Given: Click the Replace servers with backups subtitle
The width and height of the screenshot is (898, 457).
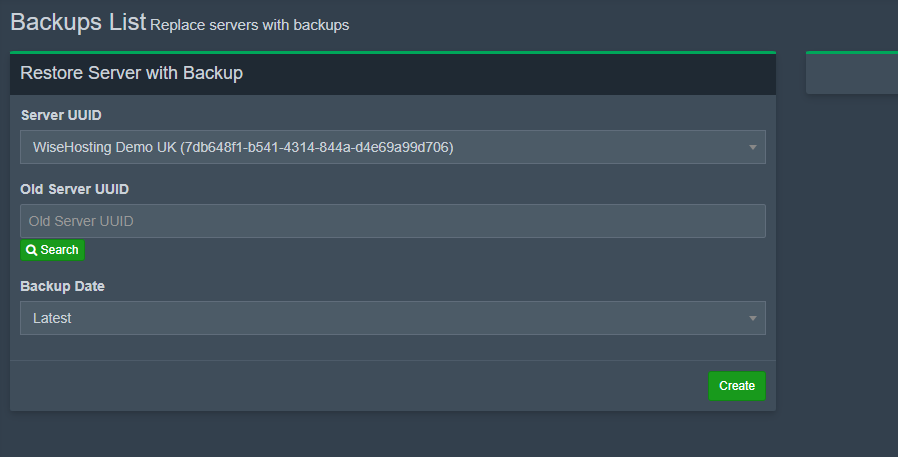Looking at the screenshot, I should tap(249, 25).
